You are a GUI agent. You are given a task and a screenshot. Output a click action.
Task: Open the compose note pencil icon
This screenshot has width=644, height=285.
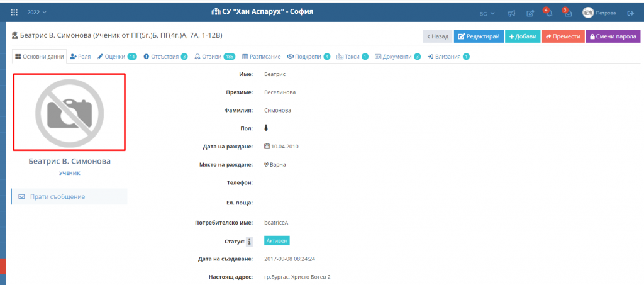[530, 13]
